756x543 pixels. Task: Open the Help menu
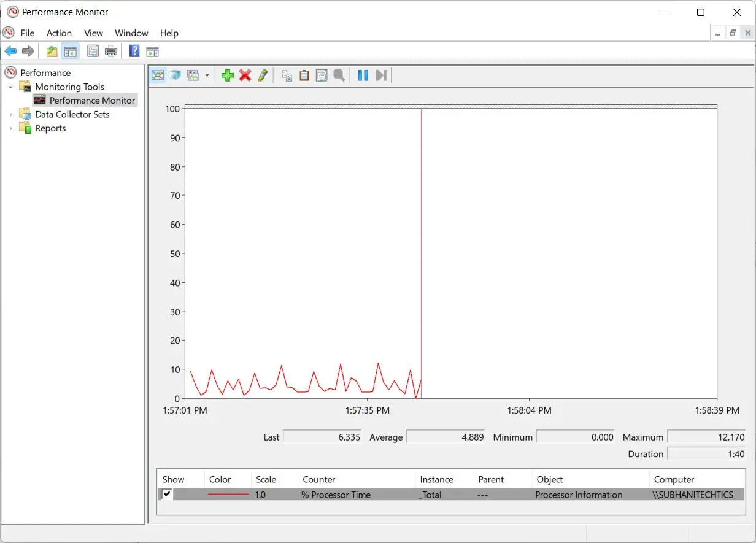click(x=169, y=33)
